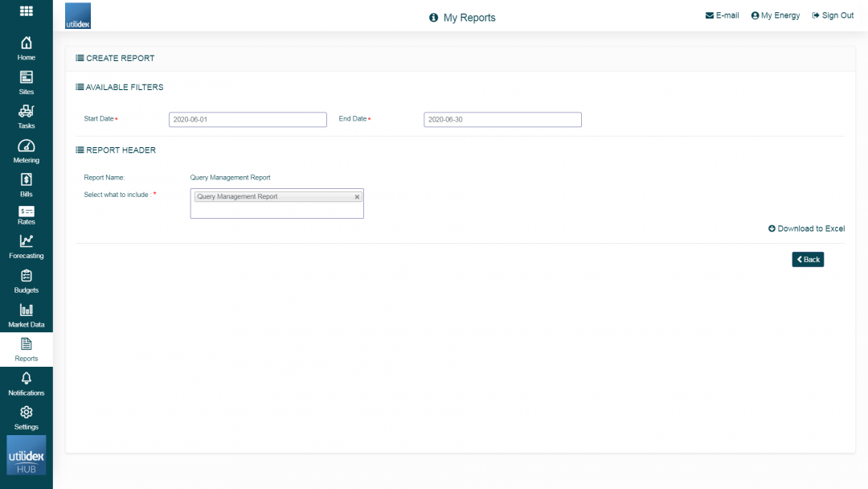Image resolution: width=868 pixels, height=489 pixels.
Task: Navigate to the Sites section
Action: [x=26, y=84]
